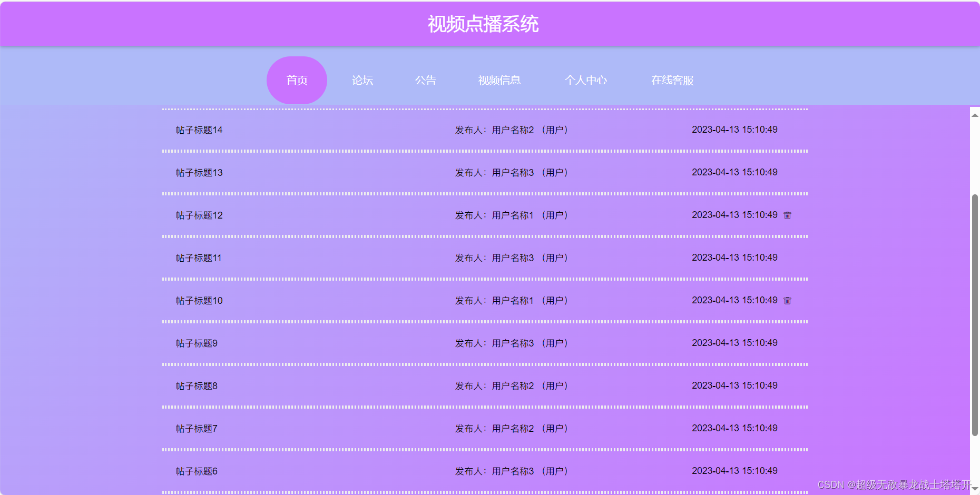Click the timestamp on 帖子标题8 row
This screenshot has width=980, height=495.
734,385
